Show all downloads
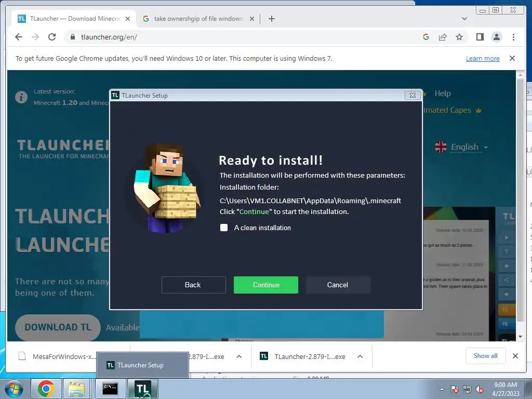 point(486,356)
